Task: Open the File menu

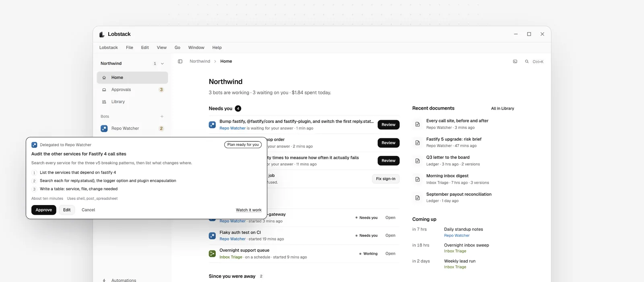Action: [130, 48]
